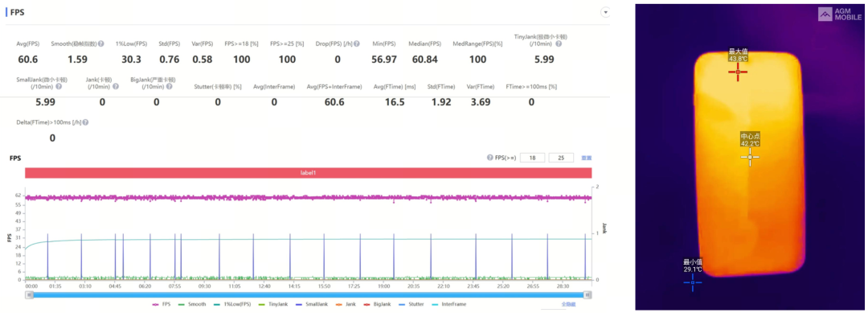868x313 pixels.
Task: Click the 中心点 42.2℃ thermal marker
Action: 750,158
